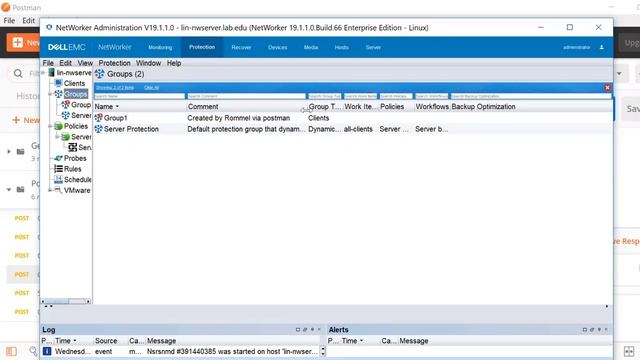Click the Backup Optimization column header
Screen dimensions: 640x360
(483, 107)
